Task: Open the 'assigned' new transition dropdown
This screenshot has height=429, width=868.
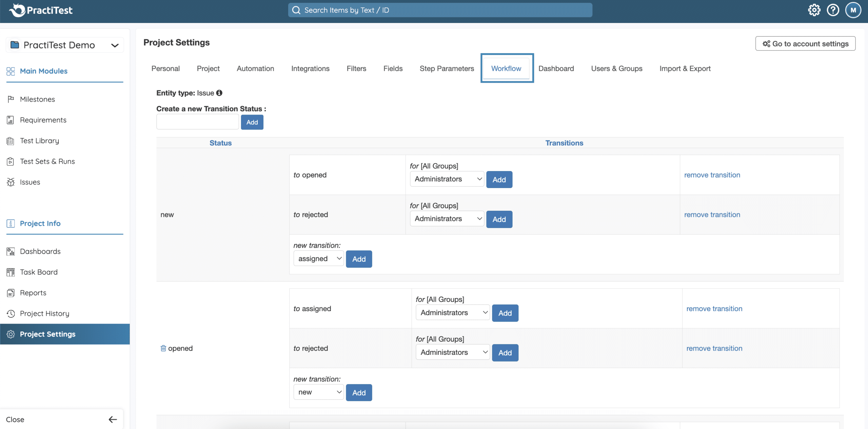Action: tap(319, 259)
